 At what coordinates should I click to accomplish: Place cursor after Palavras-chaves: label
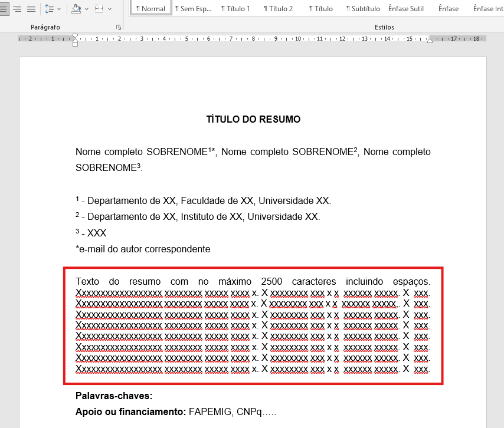tap(155, 396)
